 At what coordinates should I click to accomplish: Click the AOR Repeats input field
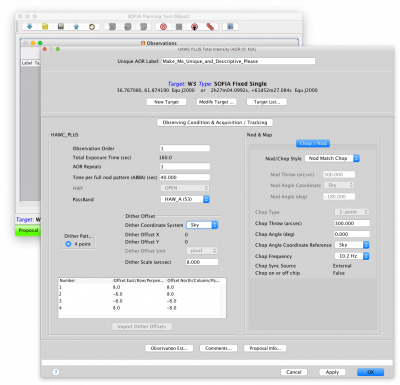click(185, 166)
